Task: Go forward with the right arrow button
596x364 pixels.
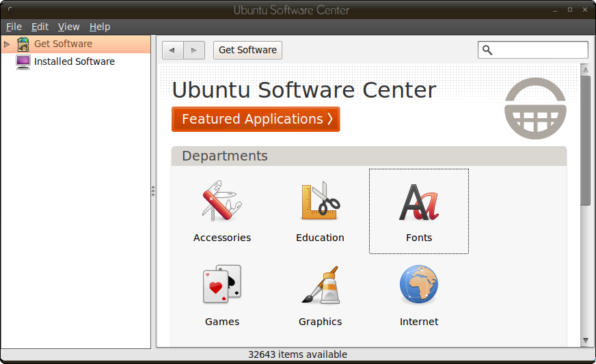Action: coord(194,50)
